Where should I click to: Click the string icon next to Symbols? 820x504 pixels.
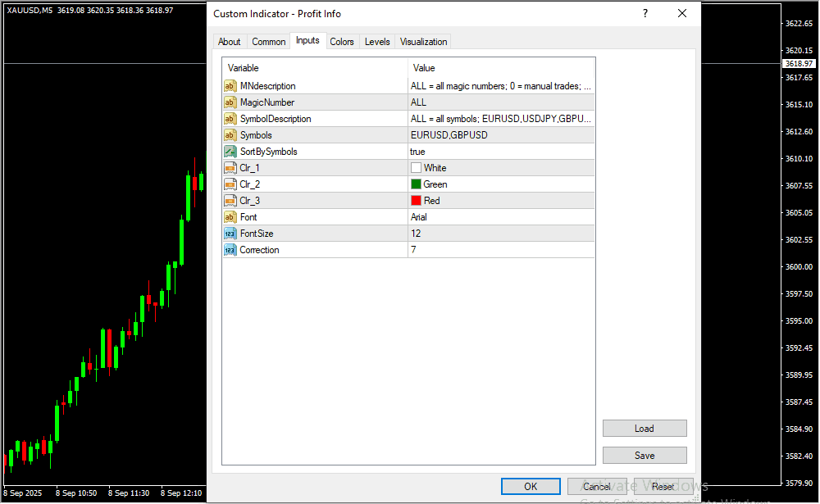230,135
